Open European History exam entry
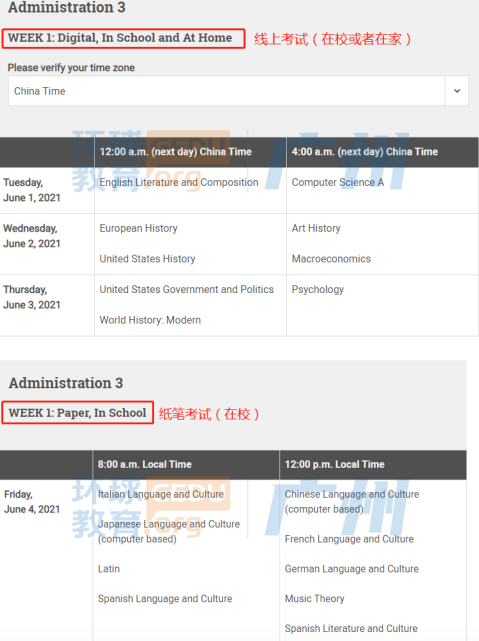This screenshot has width=479, height=641. (x=139, y=228)
